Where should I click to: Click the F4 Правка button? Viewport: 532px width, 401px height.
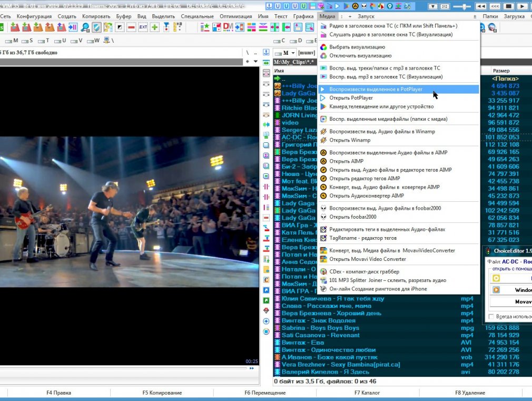pyautogui.click(x=58, y=393)
